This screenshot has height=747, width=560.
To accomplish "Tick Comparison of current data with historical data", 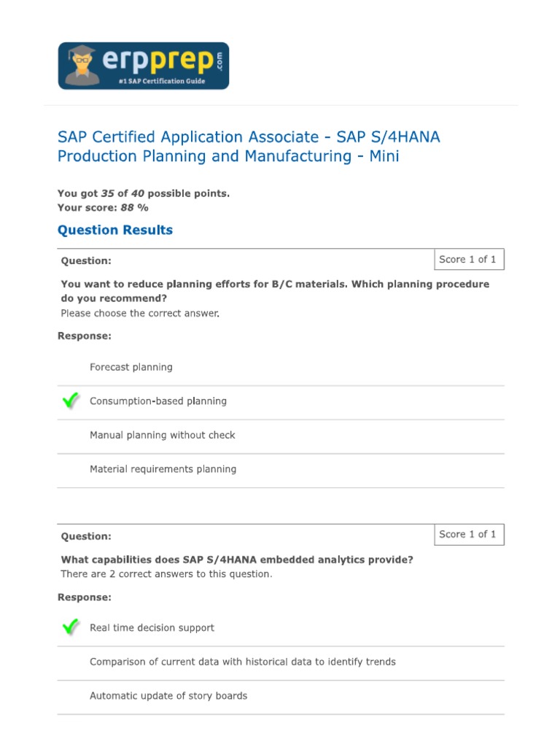I will tap(242, 662).
